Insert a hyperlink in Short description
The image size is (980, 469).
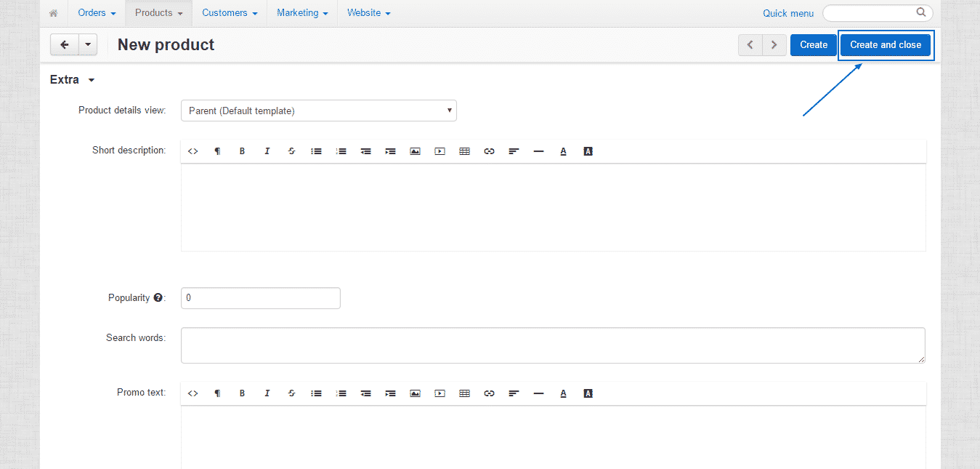489,151
